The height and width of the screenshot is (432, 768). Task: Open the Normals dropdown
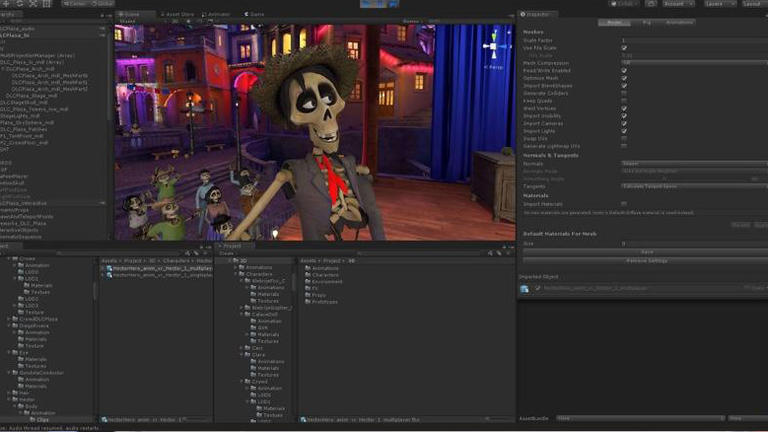[x=694, y=164]
